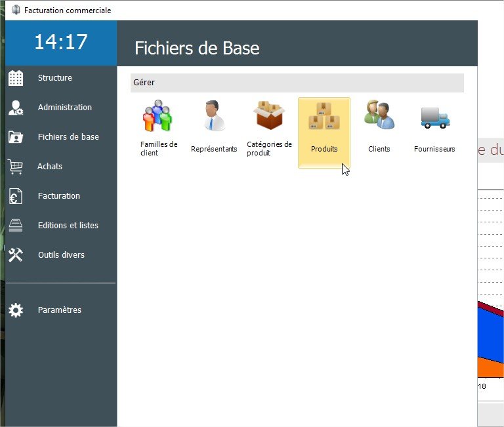Select the Fichiers de base menu entry
The height and width of the screenshot is (427, 504).
(68, 137)
